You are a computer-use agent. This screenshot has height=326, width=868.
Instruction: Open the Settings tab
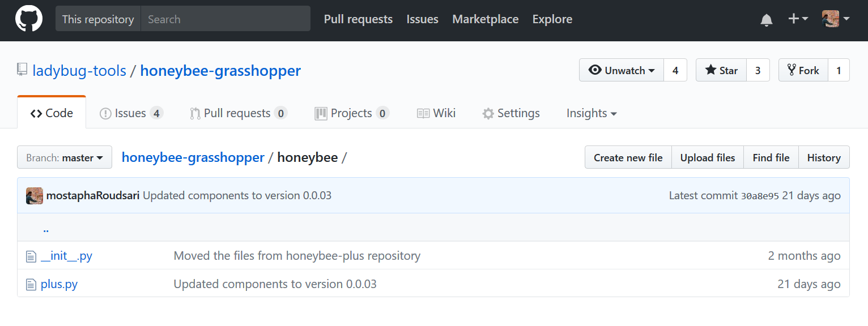coord(511,113)
